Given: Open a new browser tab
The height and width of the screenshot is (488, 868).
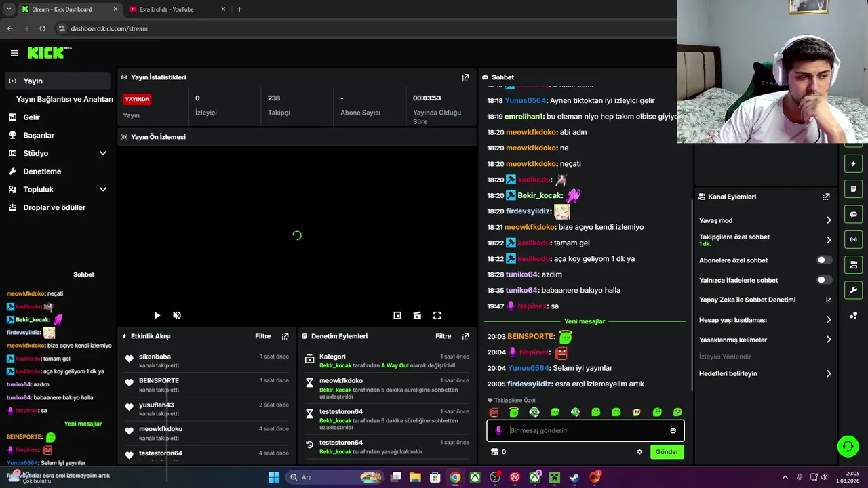Looking at the screenshot, I should [239, 9].
